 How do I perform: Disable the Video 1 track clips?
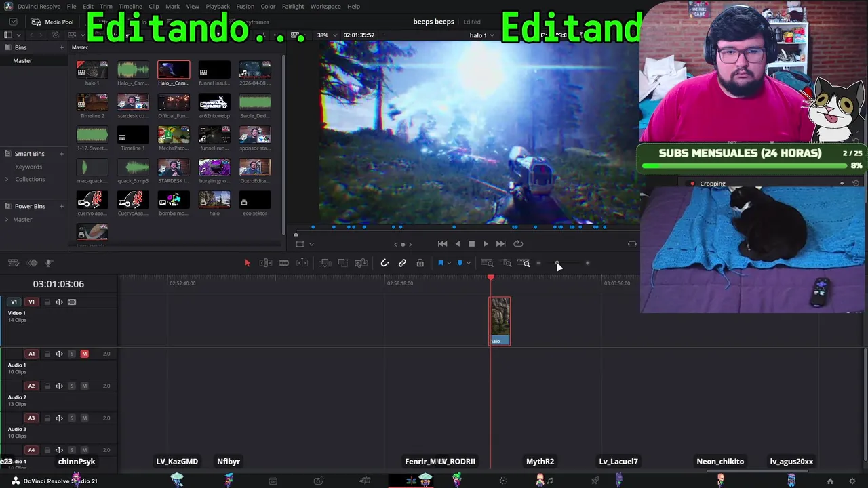(x=72, y=302)
